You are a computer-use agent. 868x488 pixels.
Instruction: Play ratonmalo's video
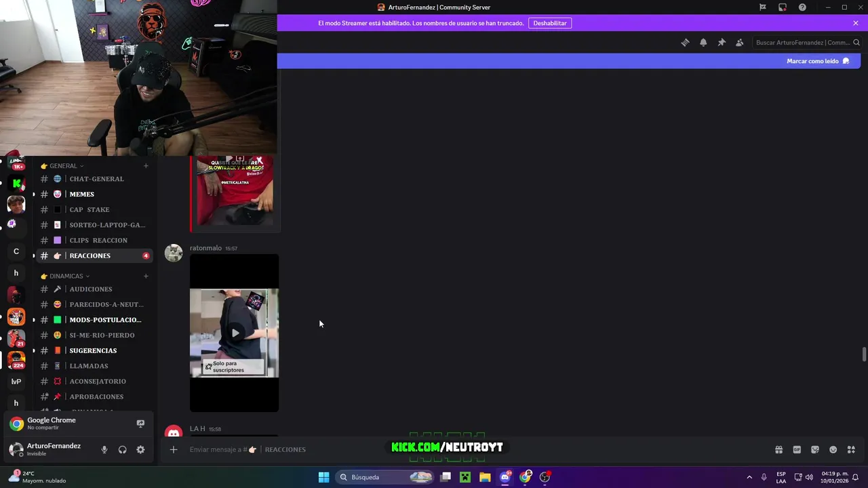(x=235, y=333)
